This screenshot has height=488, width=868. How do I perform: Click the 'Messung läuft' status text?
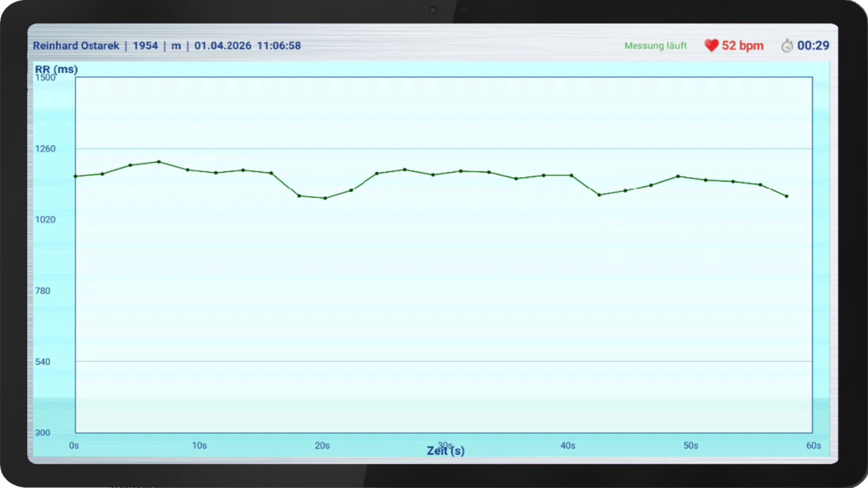tap(656, 46)
